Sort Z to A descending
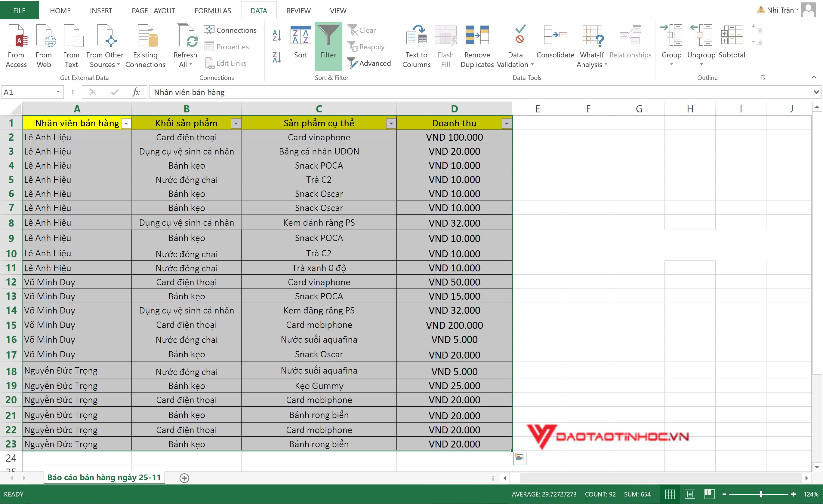 tap(277, 57)
